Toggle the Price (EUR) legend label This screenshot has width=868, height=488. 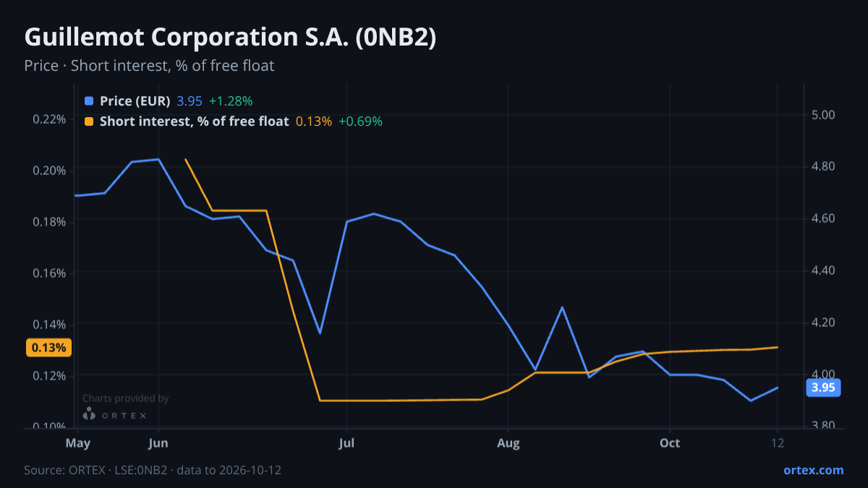(x=135, y=101)
